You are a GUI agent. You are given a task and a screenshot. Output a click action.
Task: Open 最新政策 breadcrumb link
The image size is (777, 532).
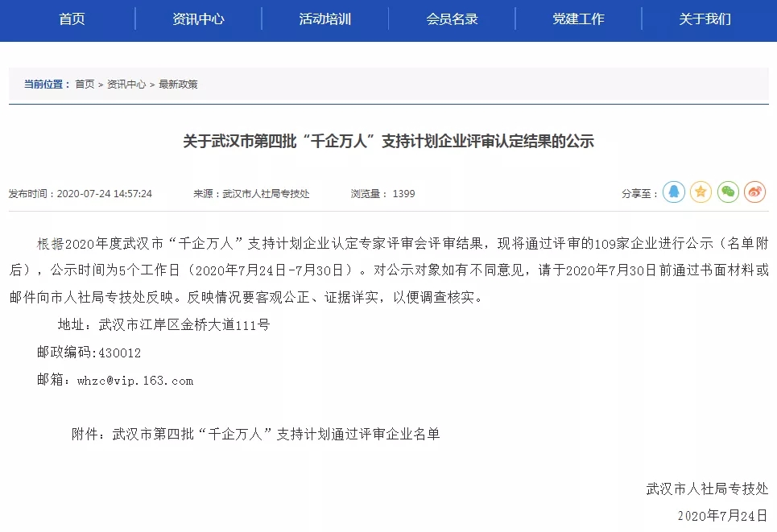point(178,84)
